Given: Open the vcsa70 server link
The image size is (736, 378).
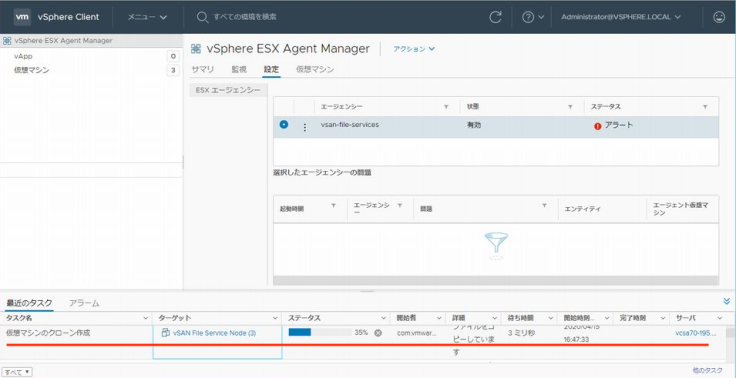Looking at the screenshot, I should (696, 333).
